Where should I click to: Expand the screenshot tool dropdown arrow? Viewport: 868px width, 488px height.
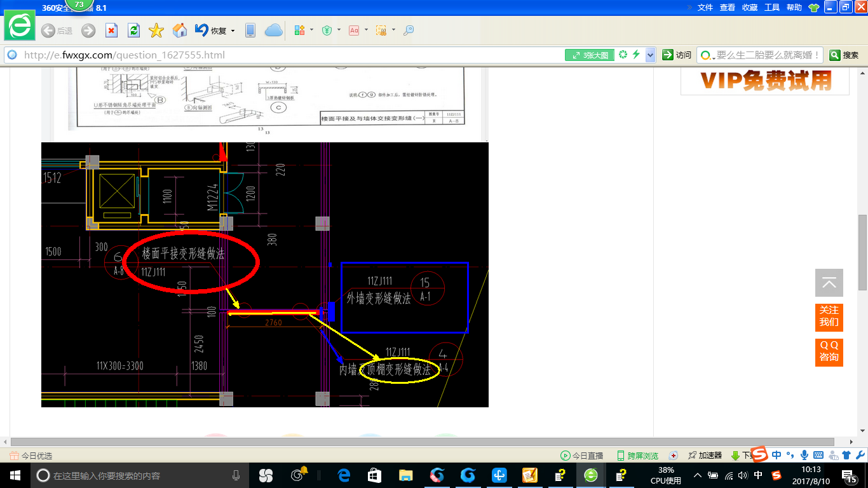[393, 30]
